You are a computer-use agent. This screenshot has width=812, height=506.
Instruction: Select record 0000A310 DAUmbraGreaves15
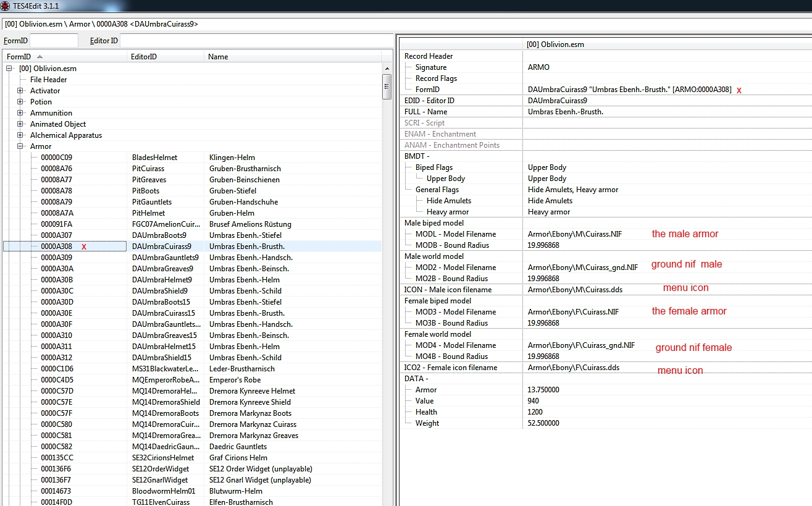coord(192,335)
